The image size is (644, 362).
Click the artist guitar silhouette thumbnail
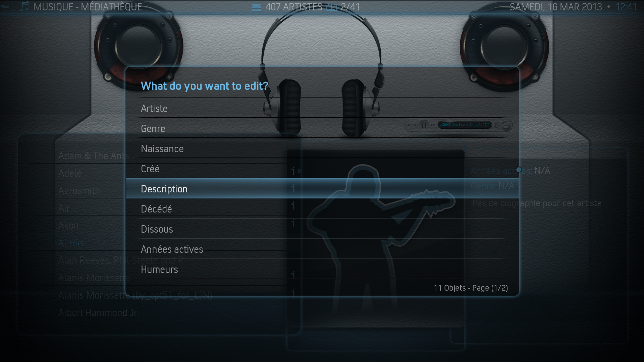pos(376,238)
